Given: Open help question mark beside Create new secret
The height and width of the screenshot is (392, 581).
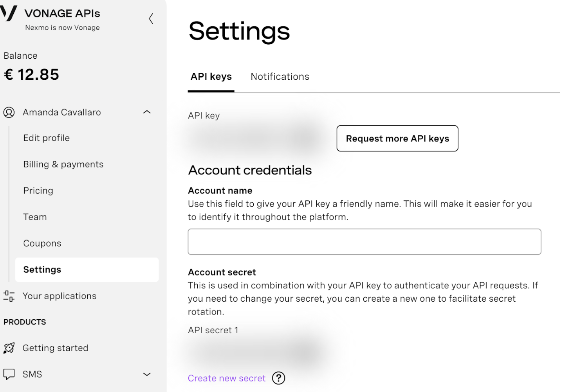Looking at the screenshot, I should 278,378.
